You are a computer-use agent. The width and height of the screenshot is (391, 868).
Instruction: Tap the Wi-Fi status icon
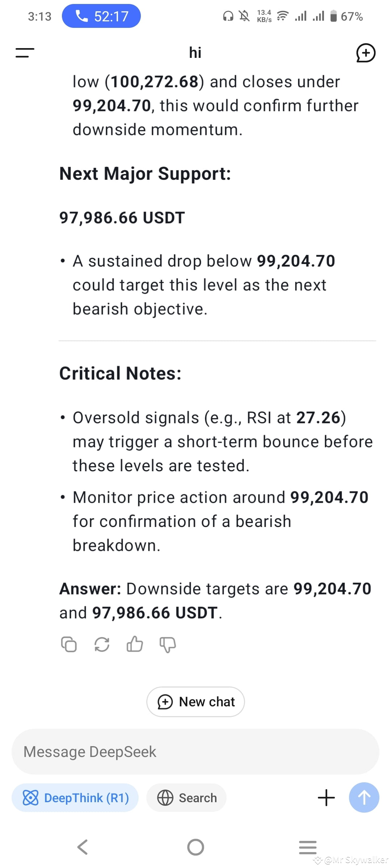click(282, 16)
